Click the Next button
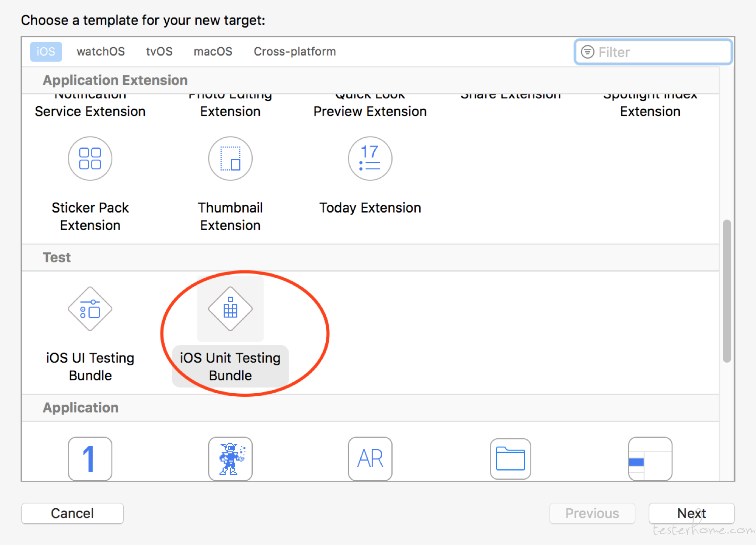Image resolution: width=756 pixels, height=545 pixels. tap(691, 513)
